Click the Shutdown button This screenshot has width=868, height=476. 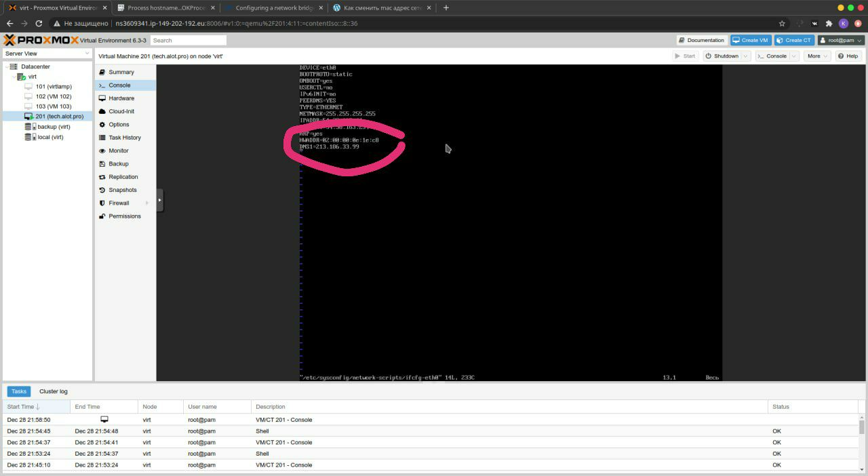point(721,56)
